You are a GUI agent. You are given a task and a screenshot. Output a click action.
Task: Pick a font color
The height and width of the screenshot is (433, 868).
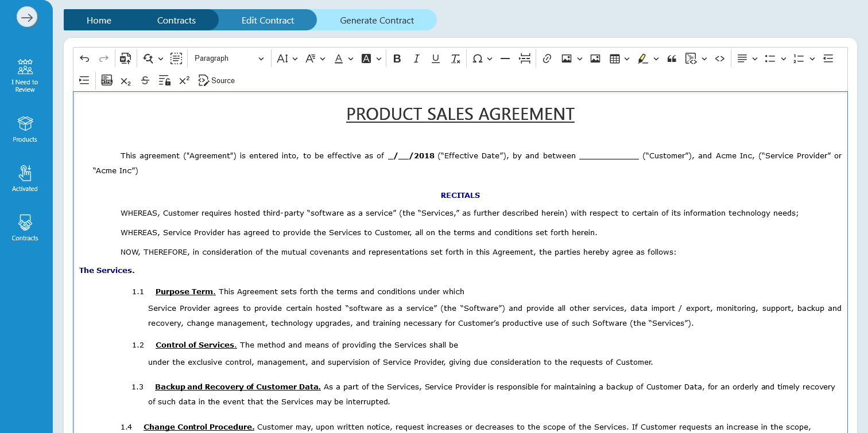coord(343,58)
